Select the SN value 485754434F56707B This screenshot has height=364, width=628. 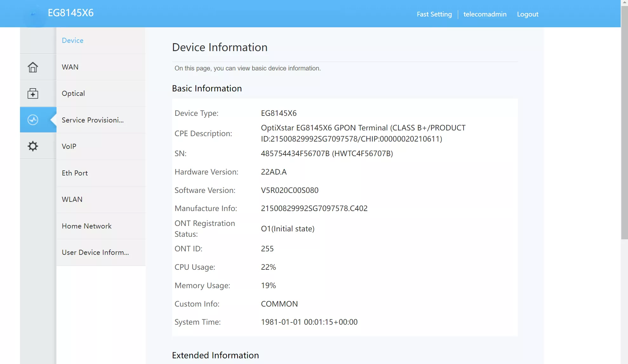(295, 153)
